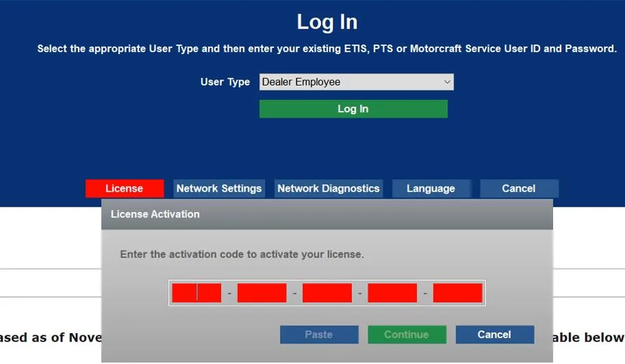Open the User Type dropdown
Screen dimensions: 625x364
tap(357, 82)
